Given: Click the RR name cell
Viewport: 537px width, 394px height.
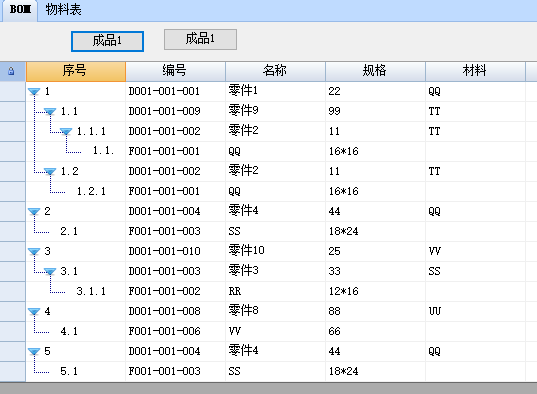Looking at the screenshot, I should (x=275, y=292).
